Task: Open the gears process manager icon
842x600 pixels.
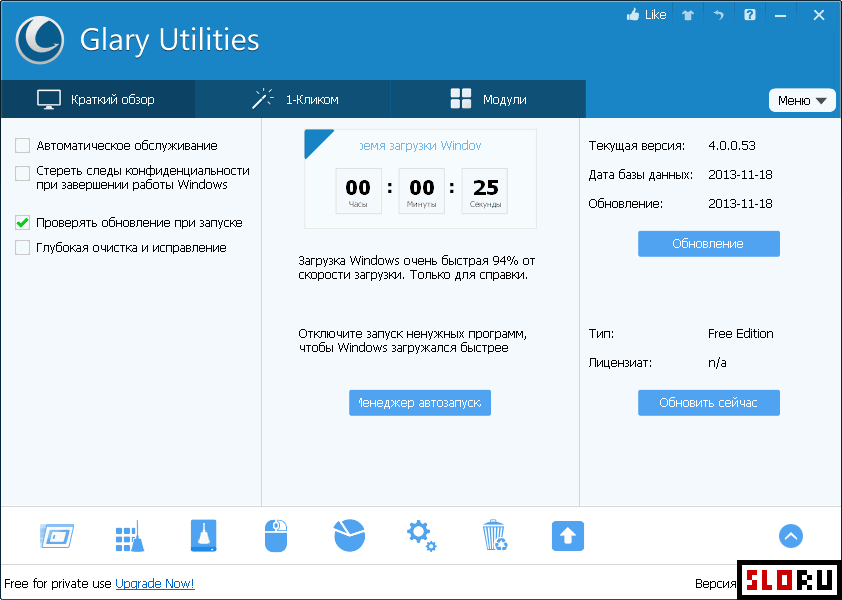Action: pyautogui.click(x=422, y=537)
